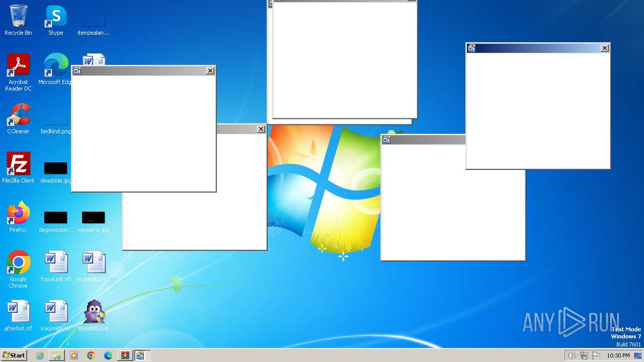Click the Show desktop button
The width and height of the screenshot is (644, 362).
click(x=638, y=355)
